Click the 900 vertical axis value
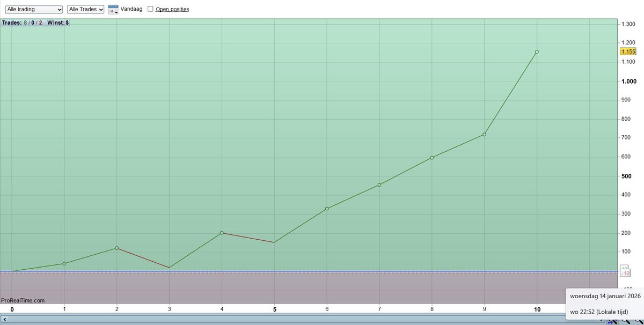 [627, 100]
